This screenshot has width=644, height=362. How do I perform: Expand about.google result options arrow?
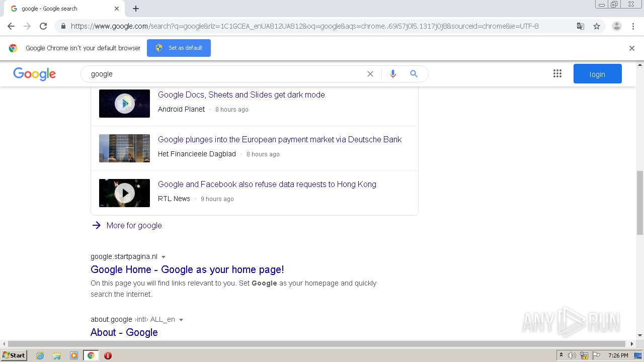pos(181,320)
